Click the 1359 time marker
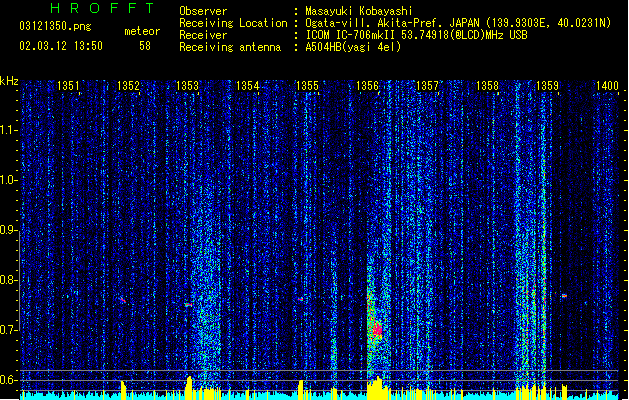The image size is (629, 400). [x=547, y=86]
